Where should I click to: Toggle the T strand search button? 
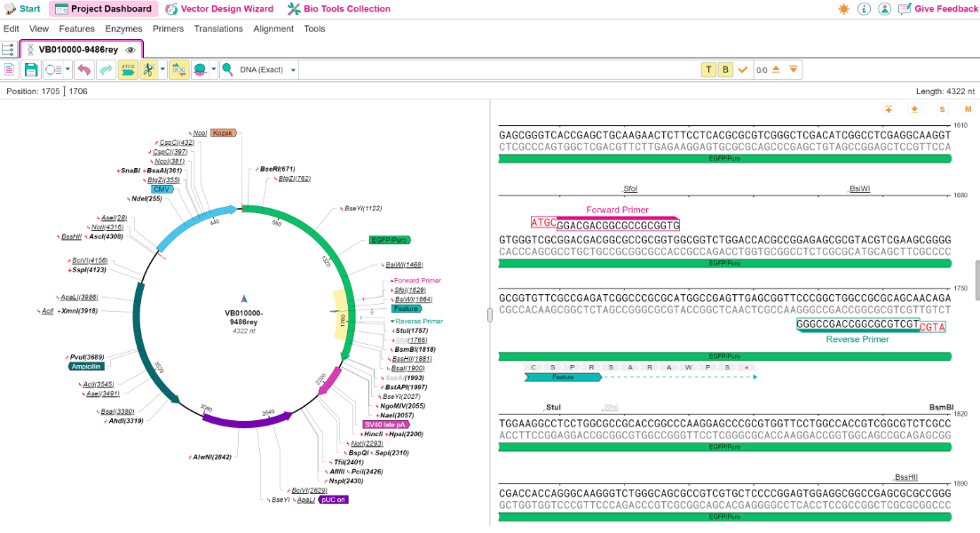tap(708, 69)
